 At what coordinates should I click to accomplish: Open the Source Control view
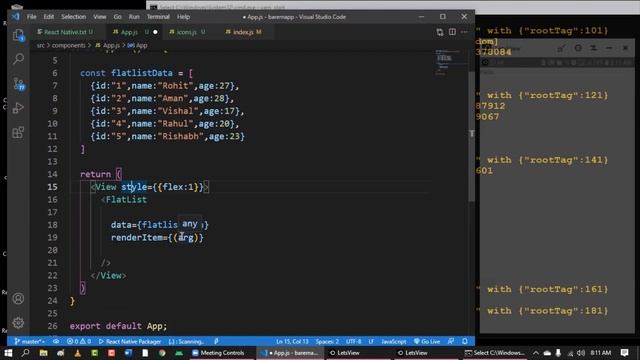click(x=18, y=84)
